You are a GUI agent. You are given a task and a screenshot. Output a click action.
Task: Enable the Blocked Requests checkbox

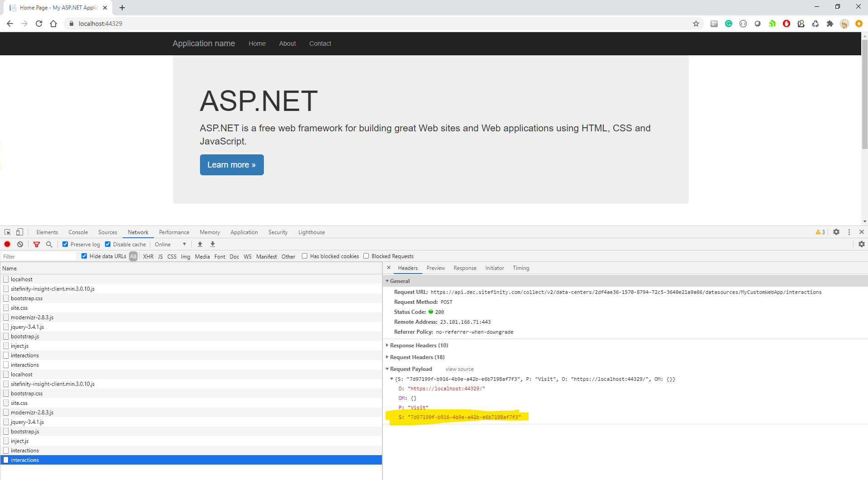[366, 256]
